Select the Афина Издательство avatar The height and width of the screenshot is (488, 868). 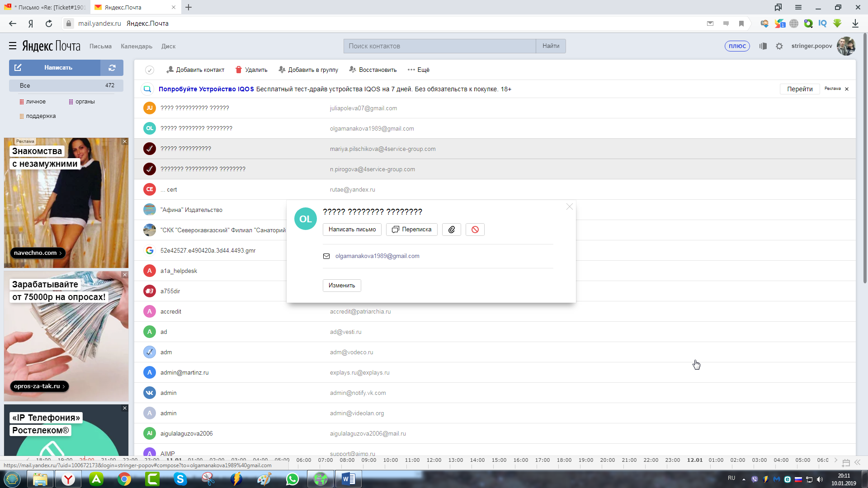coord(150,210)
